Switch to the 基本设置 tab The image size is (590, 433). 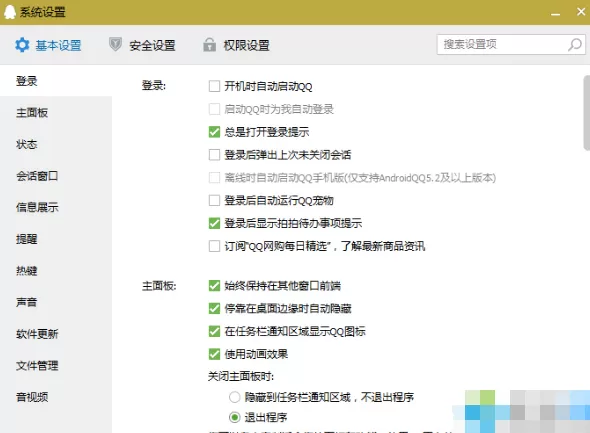click(x=48, y=45)
